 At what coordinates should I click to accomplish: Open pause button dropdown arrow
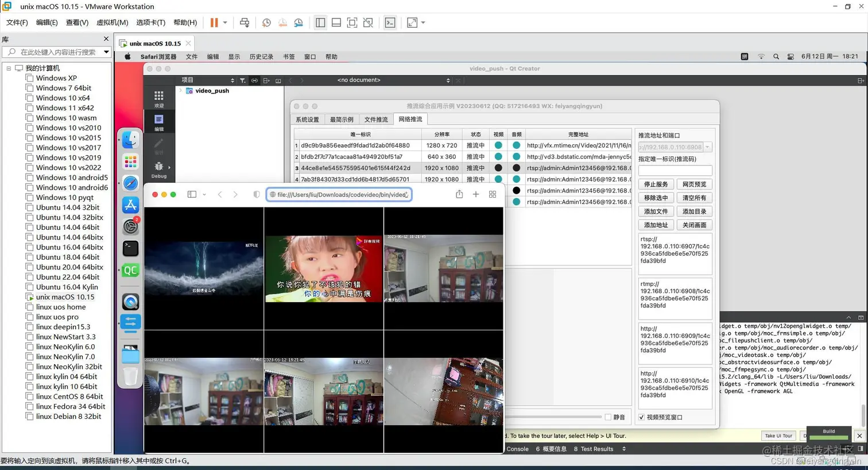(x=225, y=22)
